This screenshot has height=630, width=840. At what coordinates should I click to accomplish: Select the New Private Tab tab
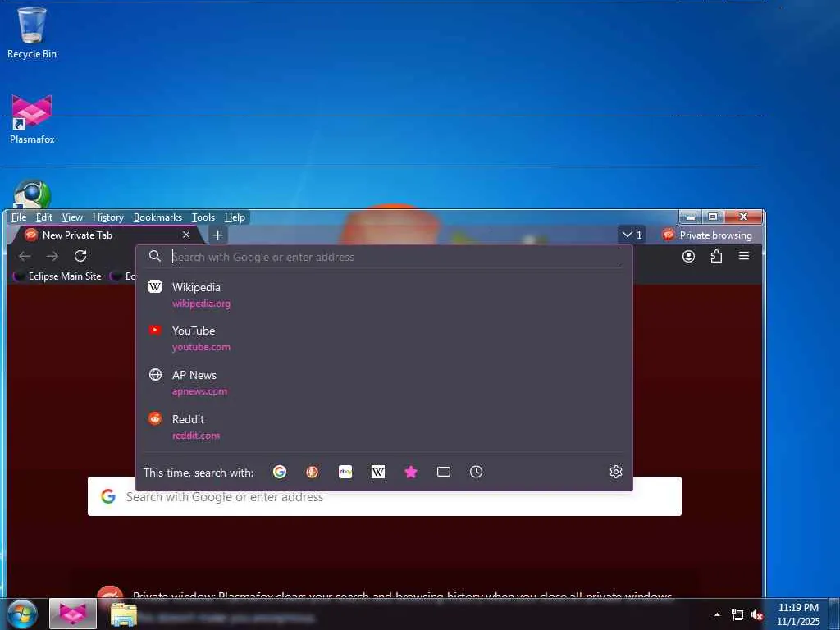coord(107,235)
